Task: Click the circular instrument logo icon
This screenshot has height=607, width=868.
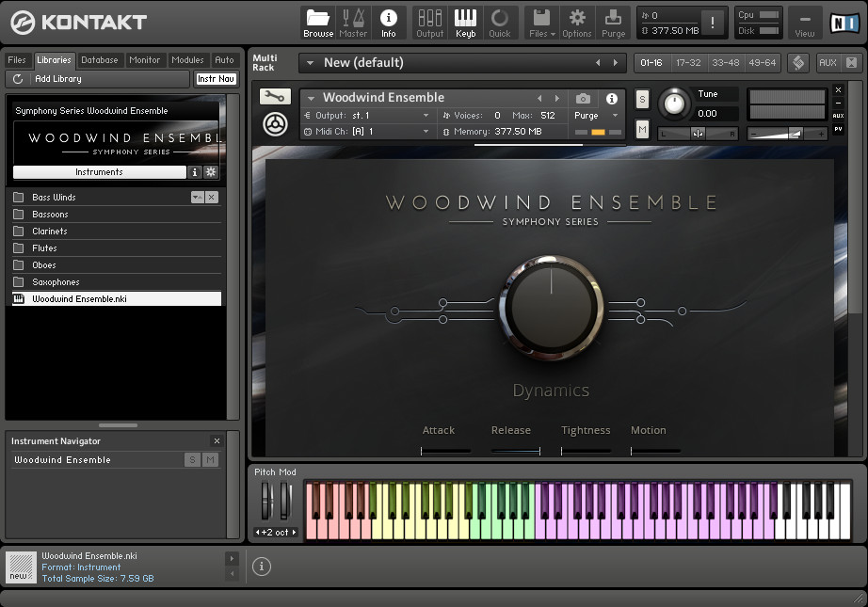Action: point(275,124)
